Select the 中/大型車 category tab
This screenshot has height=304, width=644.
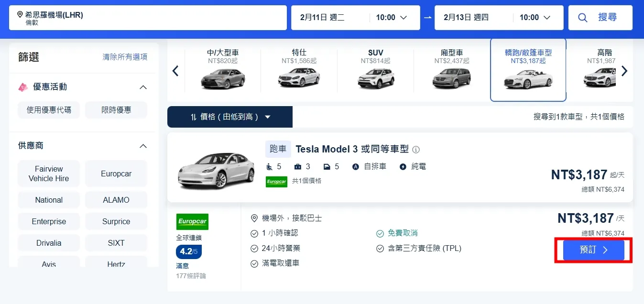tap(223, 71)
